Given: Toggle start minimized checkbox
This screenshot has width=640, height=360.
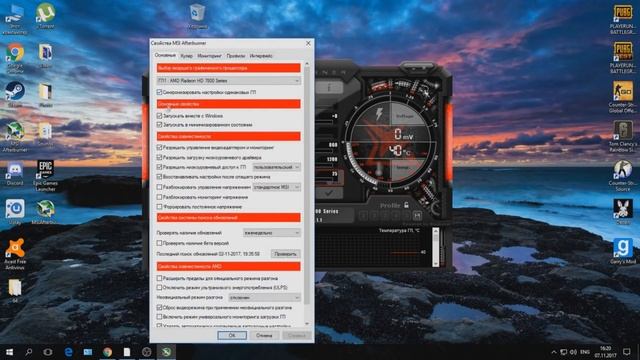Looking at the screenshot, I should point(160,125).
